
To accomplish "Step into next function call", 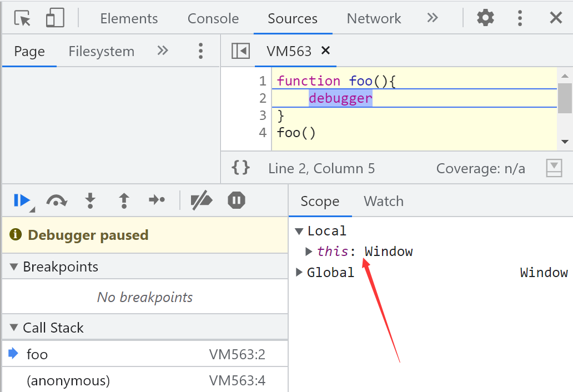I will pyautogui.click(x=90, y=200).
